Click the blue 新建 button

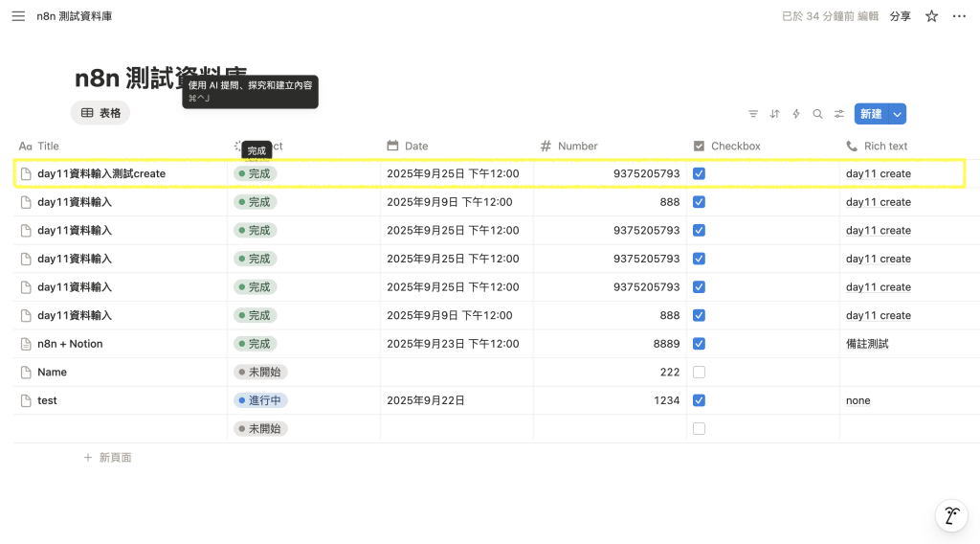click(871, 114)
